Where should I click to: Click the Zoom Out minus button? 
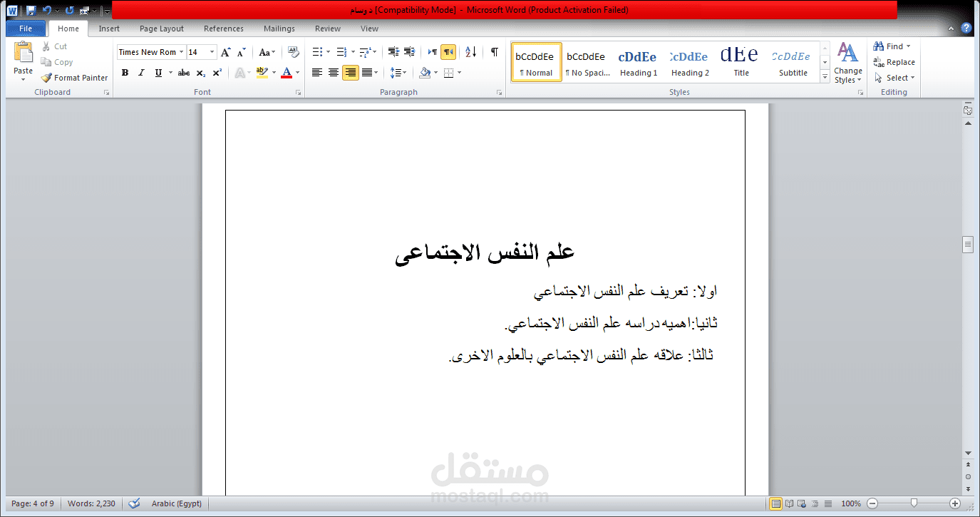pos(872,503)
